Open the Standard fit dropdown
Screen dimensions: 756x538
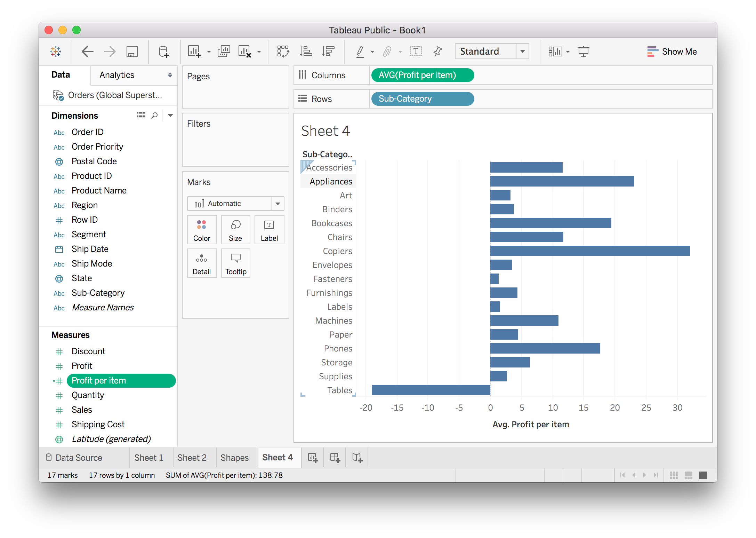[x=492, y=52]
